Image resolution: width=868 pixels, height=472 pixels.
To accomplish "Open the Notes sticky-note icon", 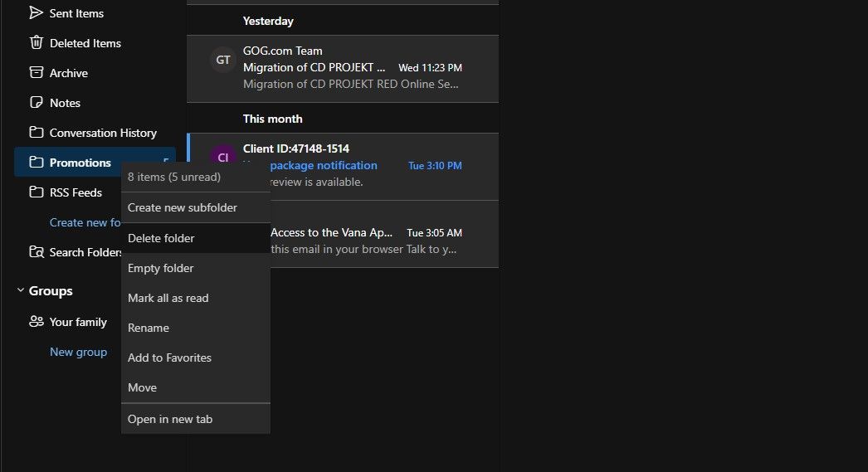I will coord(36,102).
